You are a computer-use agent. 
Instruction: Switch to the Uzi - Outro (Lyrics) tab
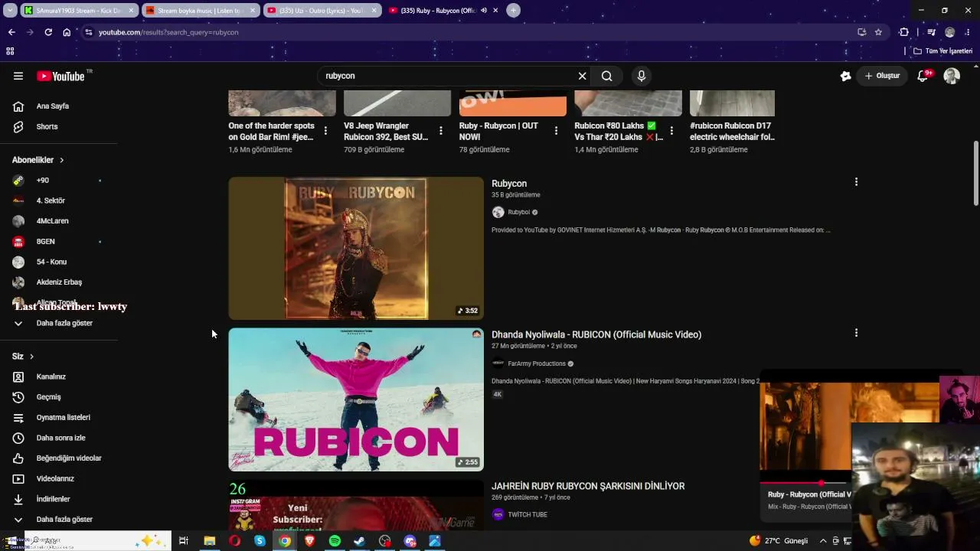[x=321, y=11]
